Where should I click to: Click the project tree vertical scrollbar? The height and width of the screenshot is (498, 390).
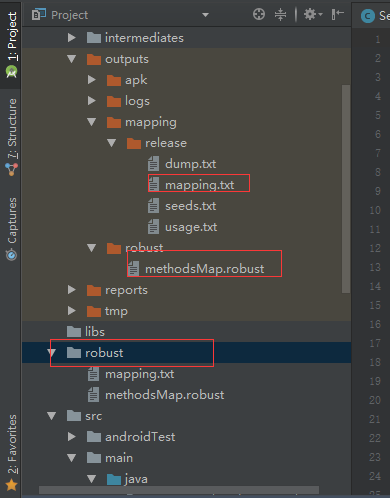pos(346,189)
